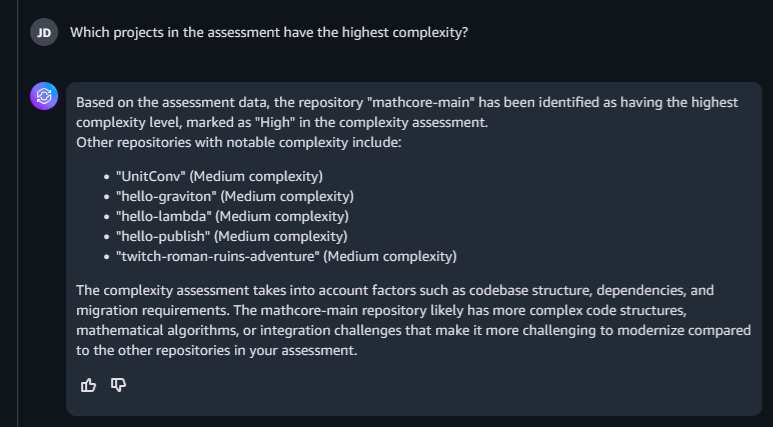The width and height of the screenshot is (773, 427).
Task: Click the thumbs down feedback icon
Action: point(118,385)
